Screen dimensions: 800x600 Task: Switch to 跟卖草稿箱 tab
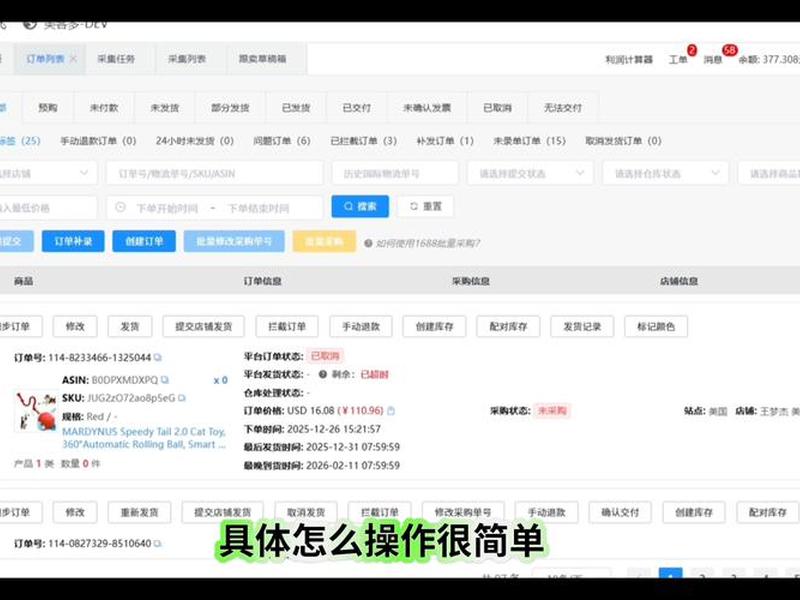pos(262,59)
